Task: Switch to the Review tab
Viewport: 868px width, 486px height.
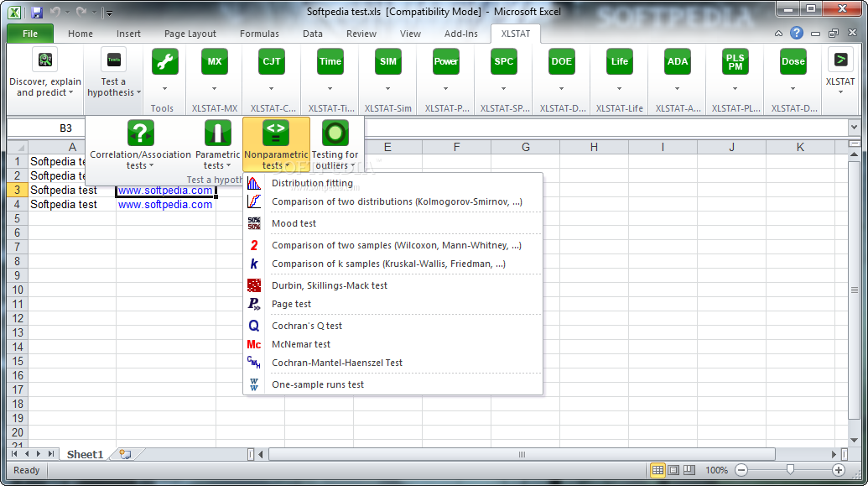Action: click(x=361, y=34)
